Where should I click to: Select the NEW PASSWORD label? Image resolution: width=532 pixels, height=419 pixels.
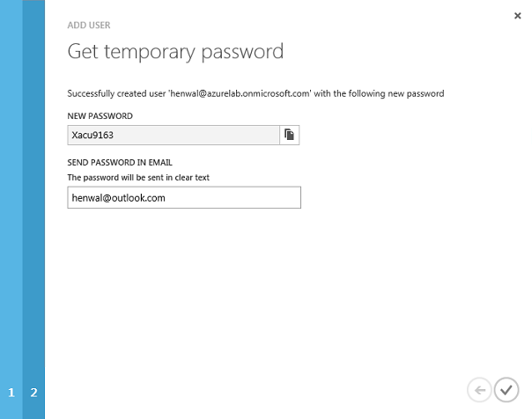pos(100,116)
